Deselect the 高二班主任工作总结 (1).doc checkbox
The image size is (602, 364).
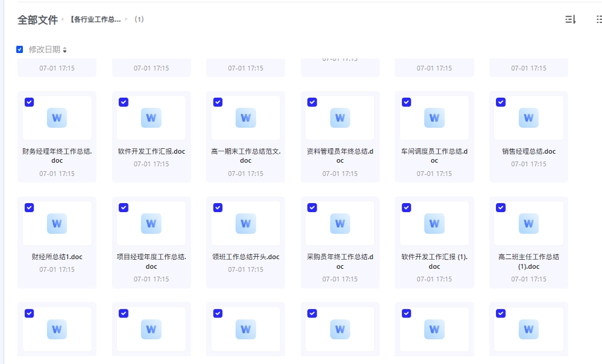[501, 208]
